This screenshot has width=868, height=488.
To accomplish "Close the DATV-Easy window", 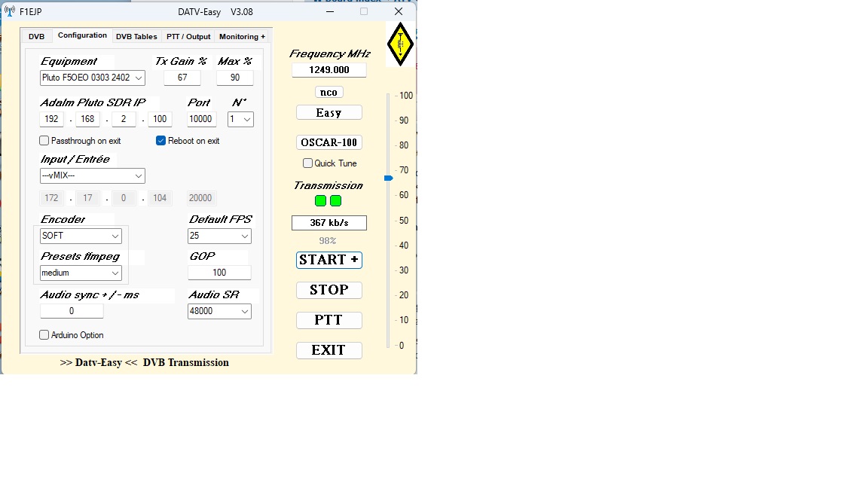I will tap(399, 11).
